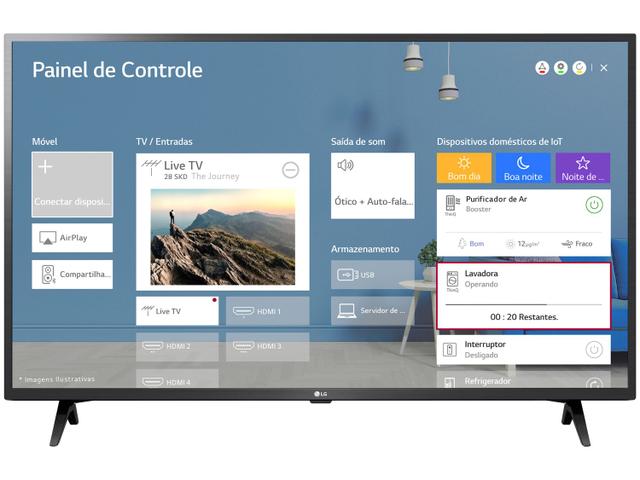Select the Live TV input tile
Viewport: 640px width, 480px height.
point(176,311)
